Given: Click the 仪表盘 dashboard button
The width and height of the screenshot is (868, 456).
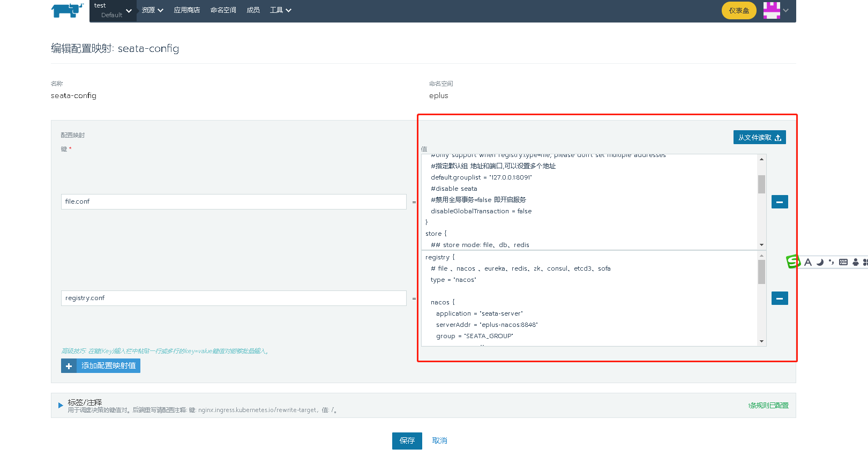Looking at the screenshot, I should tap(739, 10).
